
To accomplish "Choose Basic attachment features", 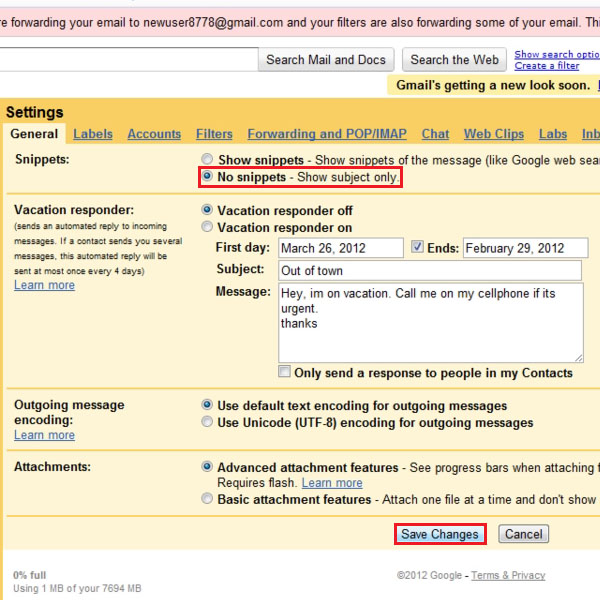I will pos(207,499).
